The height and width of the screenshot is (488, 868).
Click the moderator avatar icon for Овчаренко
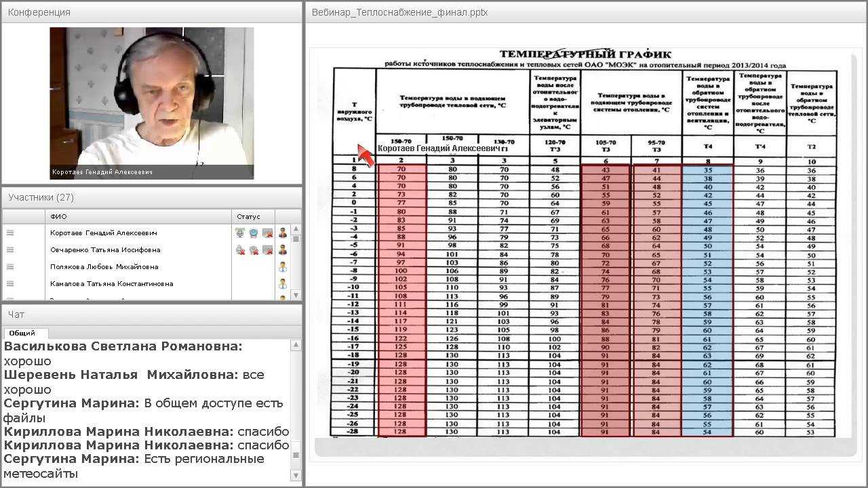(283, 250)
